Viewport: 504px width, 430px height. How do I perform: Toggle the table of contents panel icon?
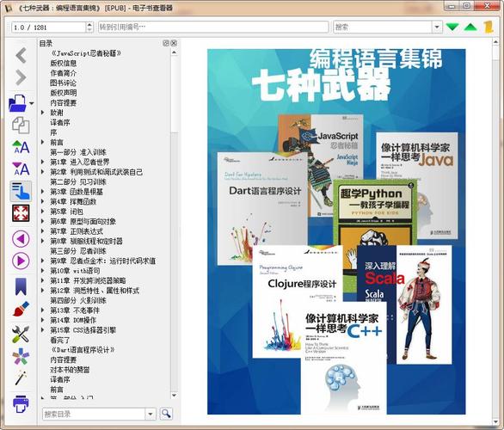tap(21, 191)
